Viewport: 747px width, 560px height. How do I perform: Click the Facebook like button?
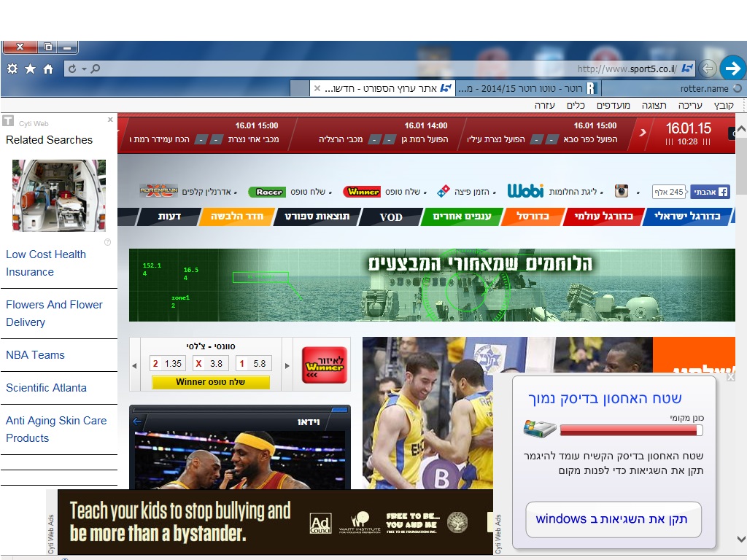[x=710, y=192]
